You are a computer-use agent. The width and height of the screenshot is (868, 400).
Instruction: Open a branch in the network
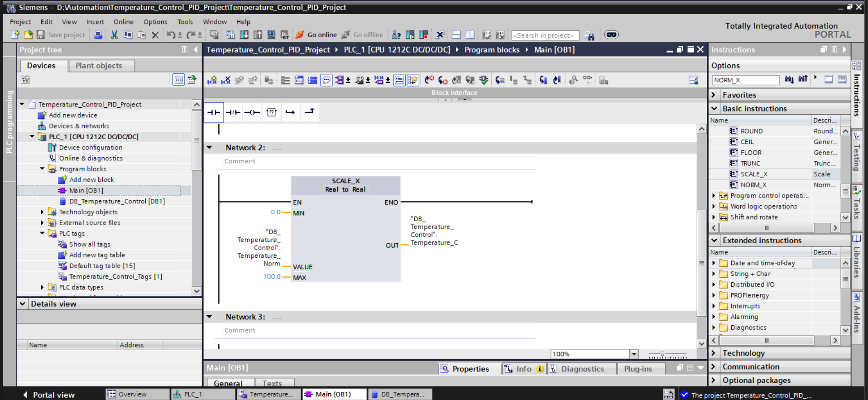[x=290, y=112]
